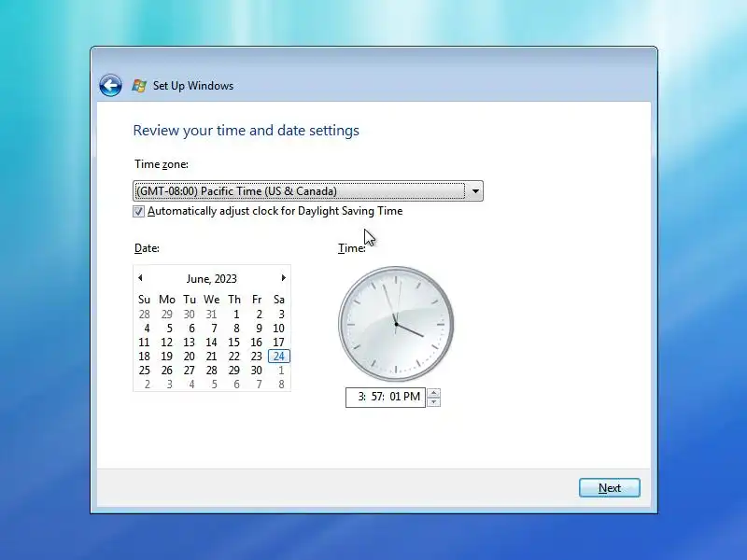
Task: Select June 4 in the second calendar row
Action: 147,329
